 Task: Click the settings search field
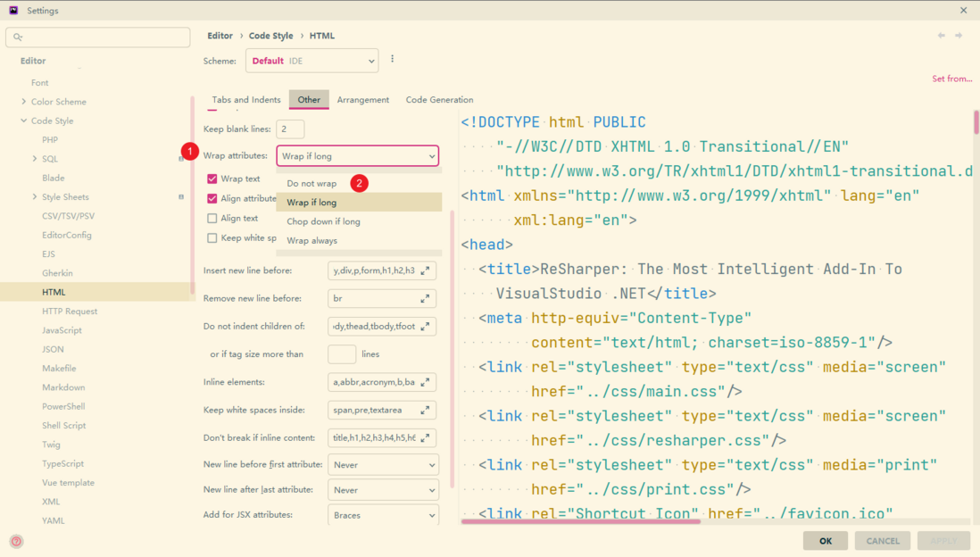[98, 37]
